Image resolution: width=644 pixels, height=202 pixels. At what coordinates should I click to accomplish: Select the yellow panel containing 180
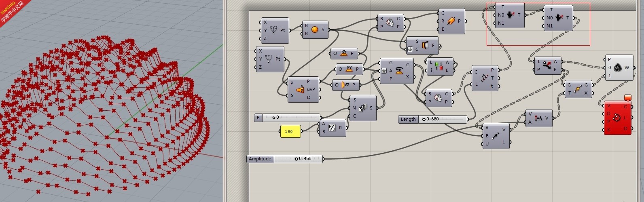(290, 131)
